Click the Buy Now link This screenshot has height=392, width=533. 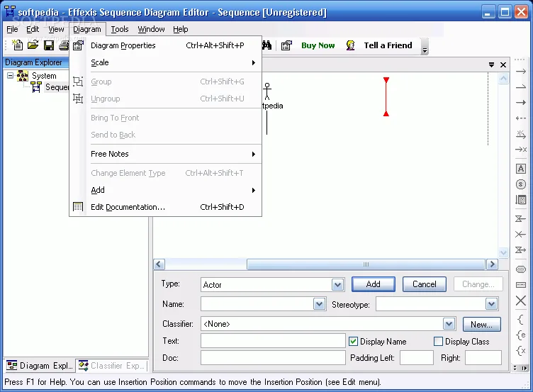coord(318,45)
